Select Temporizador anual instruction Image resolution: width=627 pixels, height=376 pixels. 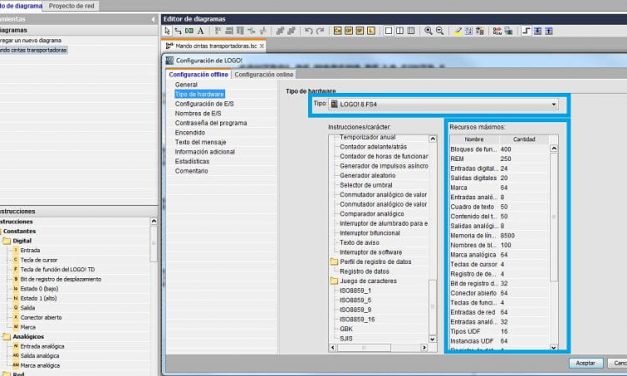click(367, 137)
